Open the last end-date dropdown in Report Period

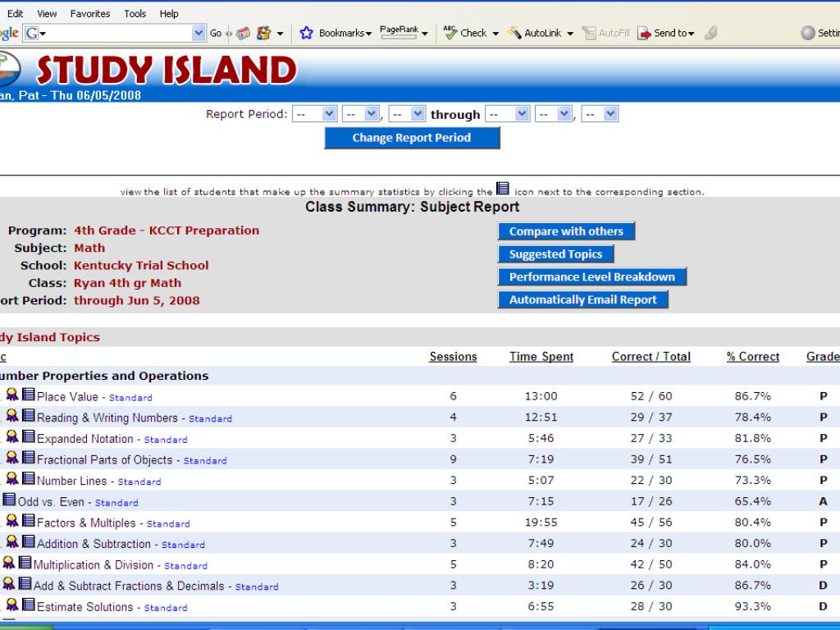600,114
